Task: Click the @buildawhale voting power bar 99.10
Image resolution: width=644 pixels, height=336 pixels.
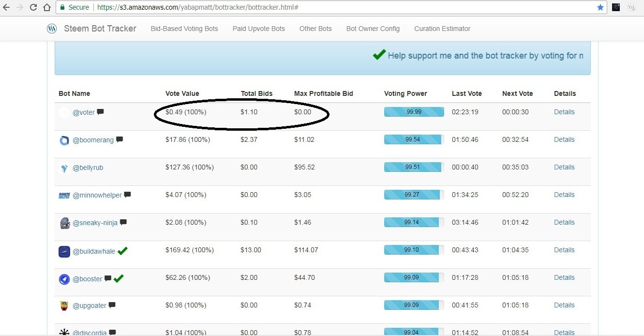Action: 414,250
